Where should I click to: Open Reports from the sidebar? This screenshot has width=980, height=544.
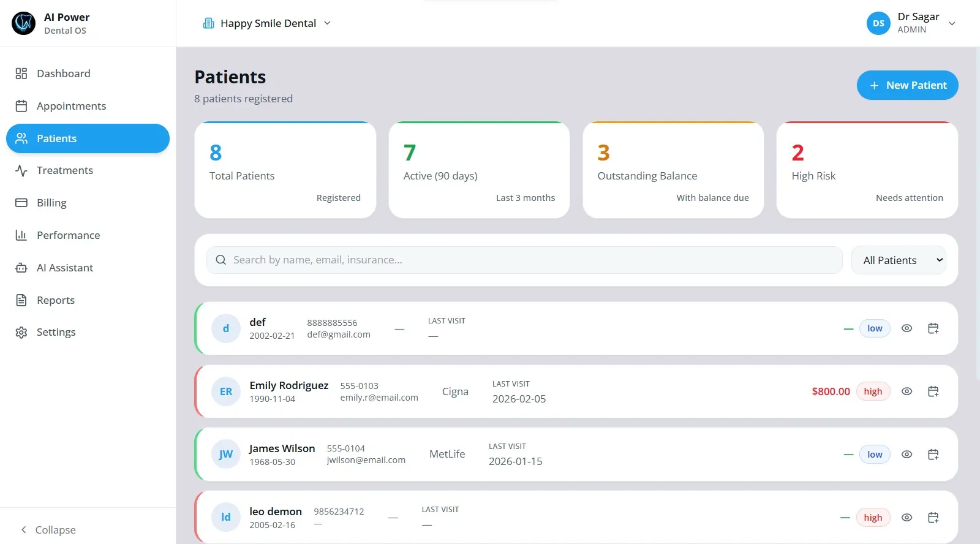tap(88, 300)
